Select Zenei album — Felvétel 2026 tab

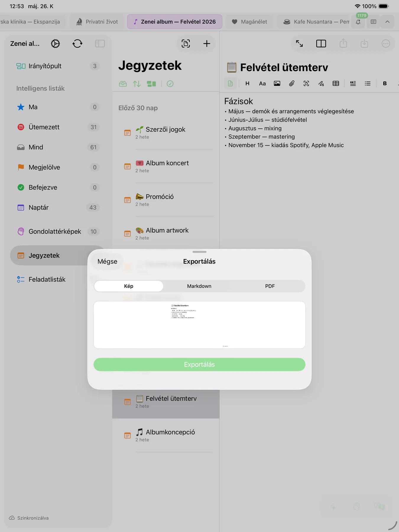click(x=175, y=22)
